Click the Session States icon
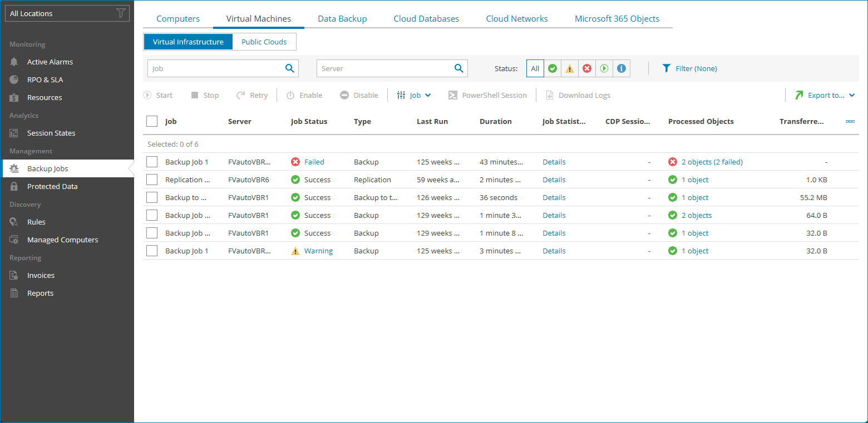Viewport: 868px width, 423px height. coord(14,133)
